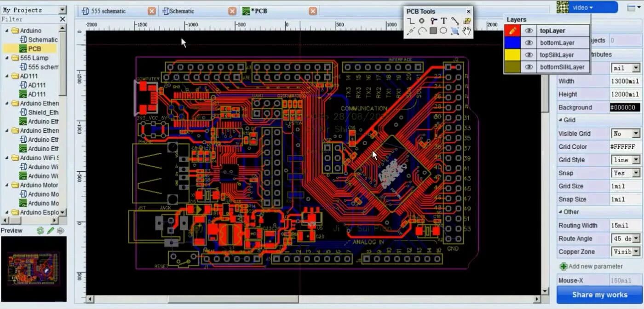This screenshot has height=309, width=644.
Task: Collapse the Arduino project folder
Action: click(x=7, y=31)
